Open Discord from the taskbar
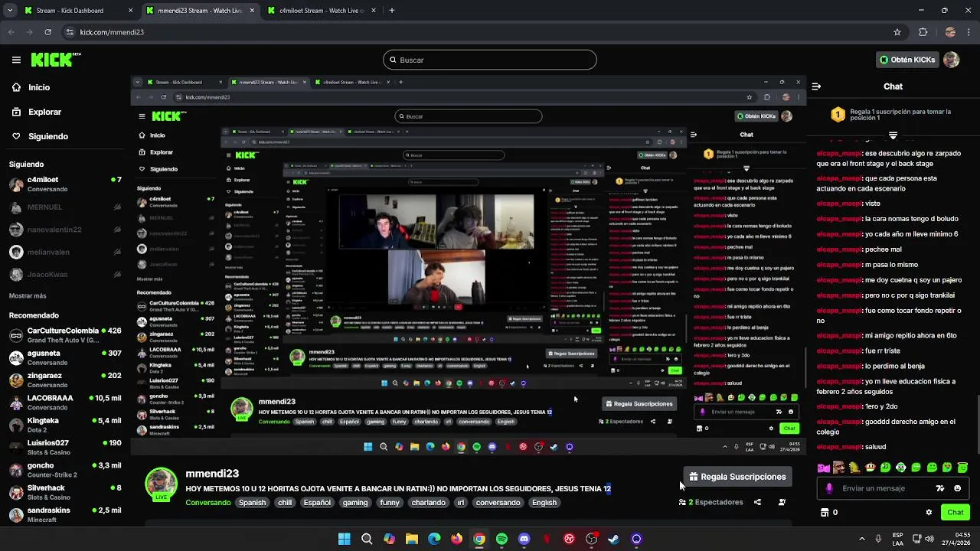Screen dimensions: 980x551 coord(524,539)
